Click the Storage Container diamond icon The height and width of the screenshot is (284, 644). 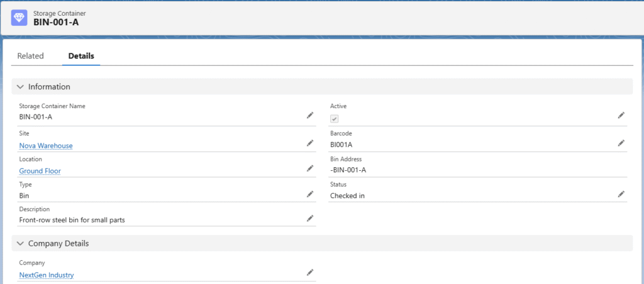point(19,18)
